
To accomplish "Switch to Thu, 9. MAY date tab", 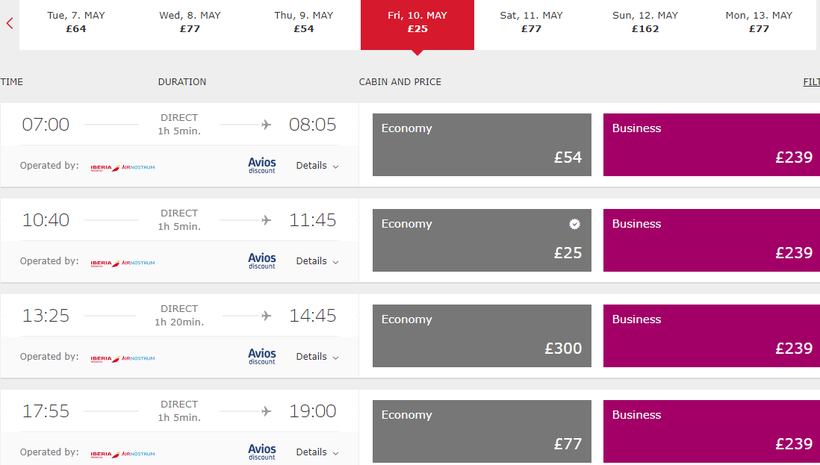I will (x=304, y=22).
